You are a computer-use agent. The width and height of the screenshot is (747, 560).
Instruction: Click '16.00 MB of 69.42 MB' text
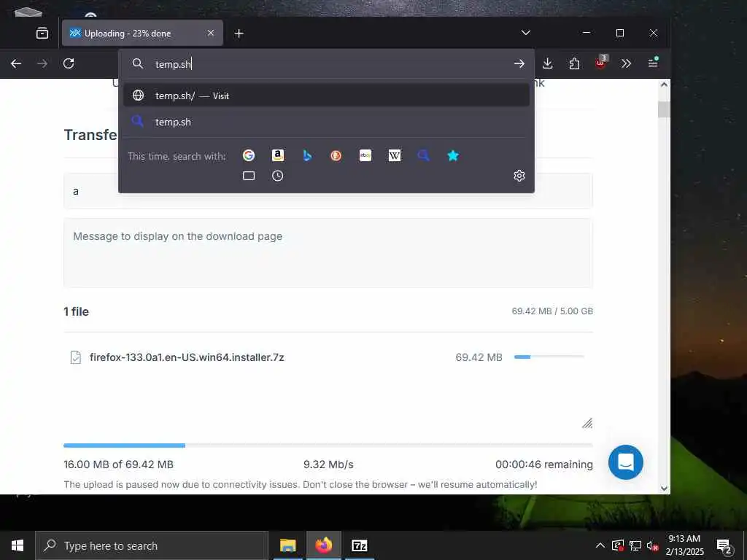pos(119,464)
